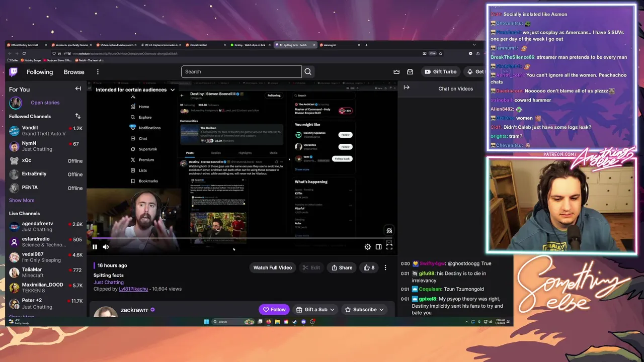Reload the page in the browser
Screen dimensions: 644x362
click(x=24, y=53)
